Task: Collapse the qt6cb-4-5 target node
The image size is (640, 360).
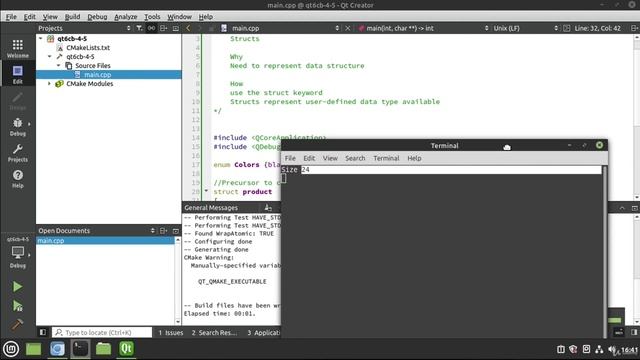Action: click(x=50, y=56)
